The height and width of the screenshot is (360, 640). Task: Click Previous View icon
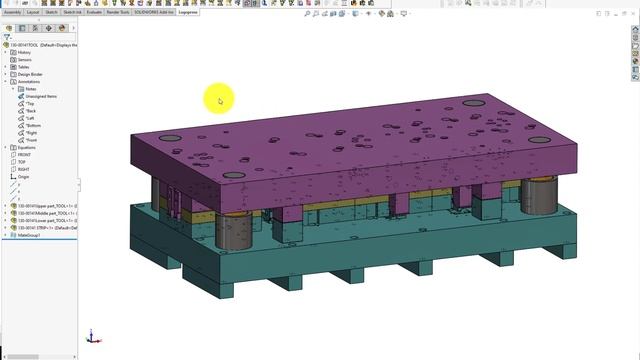[324, 13]
